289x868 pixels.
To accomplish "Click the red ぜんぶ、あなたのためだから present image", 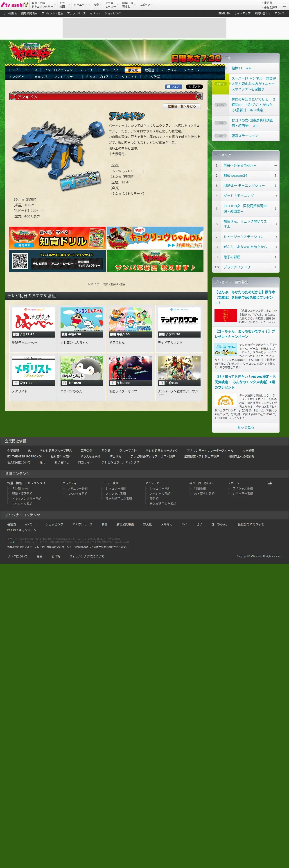I will point(226,316).
